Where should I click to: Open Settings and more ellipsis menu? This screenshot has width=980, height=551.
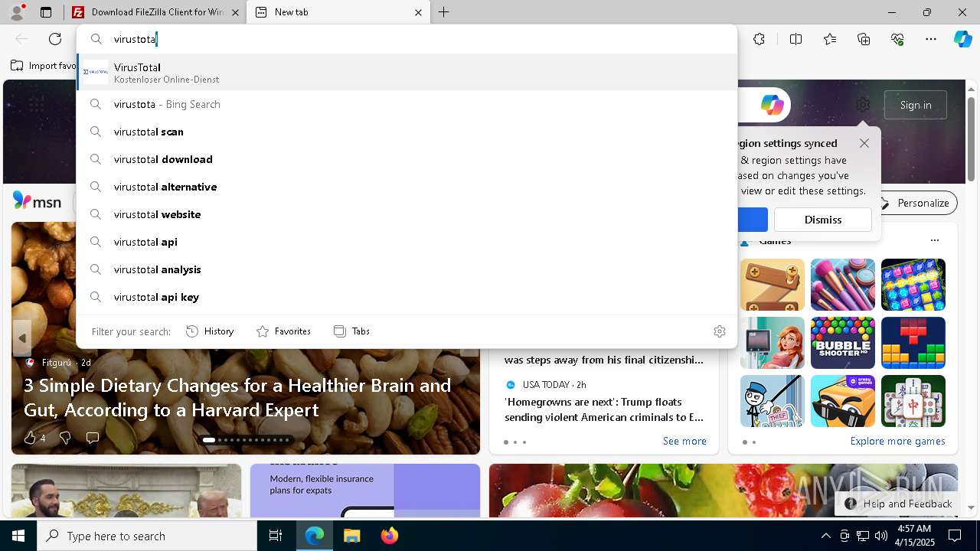(x=931, y=39)
